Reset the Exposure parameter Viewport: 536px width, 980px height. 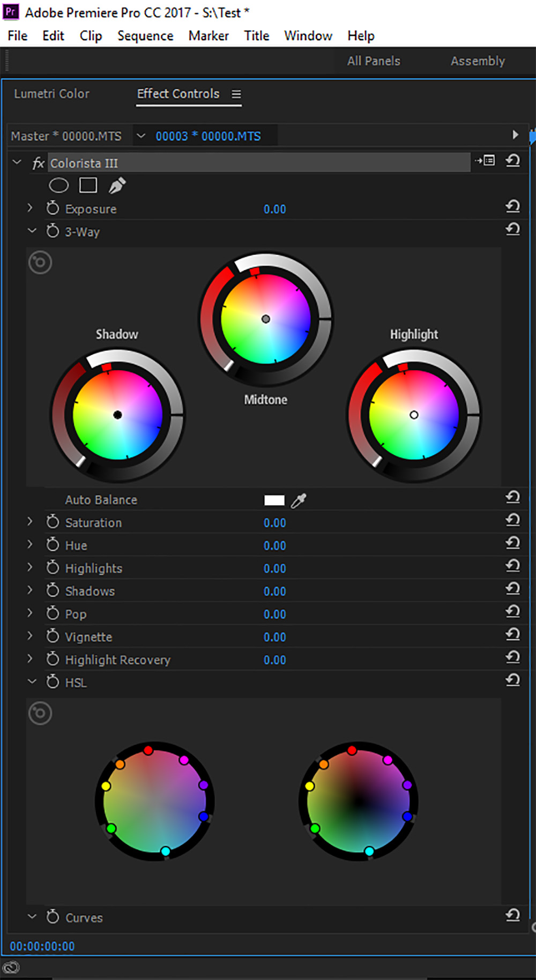(512, 206)
